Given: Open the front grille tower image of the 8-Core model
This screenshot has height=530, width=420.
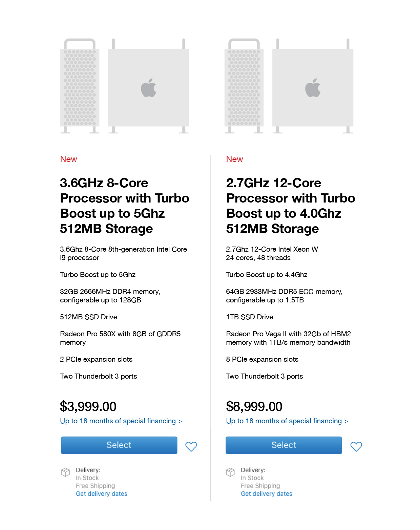Looking at the screenshot, I should [x=80, y=86].
